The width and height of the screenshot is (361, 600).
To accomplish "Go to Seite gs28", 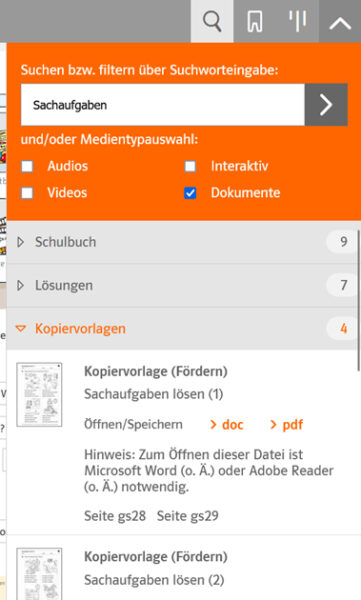I will (x=115, y=516).
